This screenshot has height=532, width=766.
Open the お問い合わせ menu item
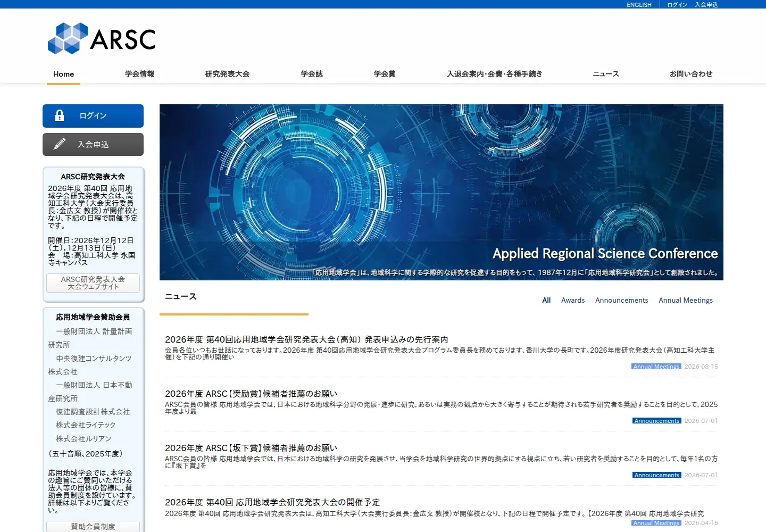691,74
